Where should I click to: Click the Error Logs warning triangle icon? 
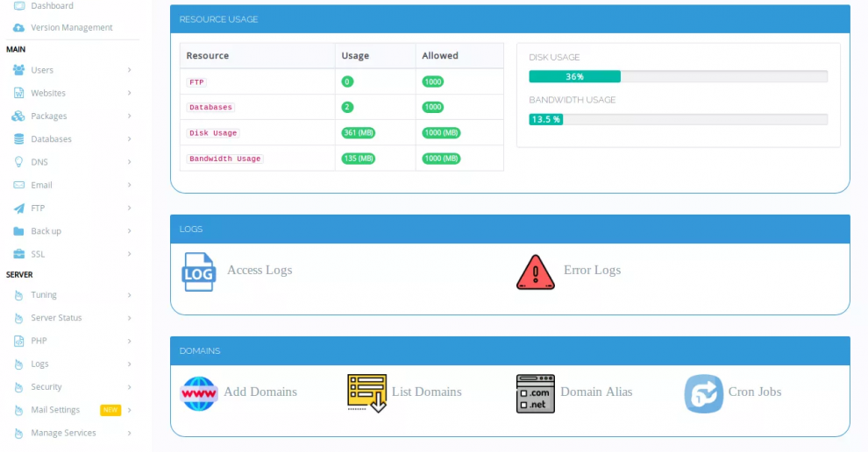[535, 272]
